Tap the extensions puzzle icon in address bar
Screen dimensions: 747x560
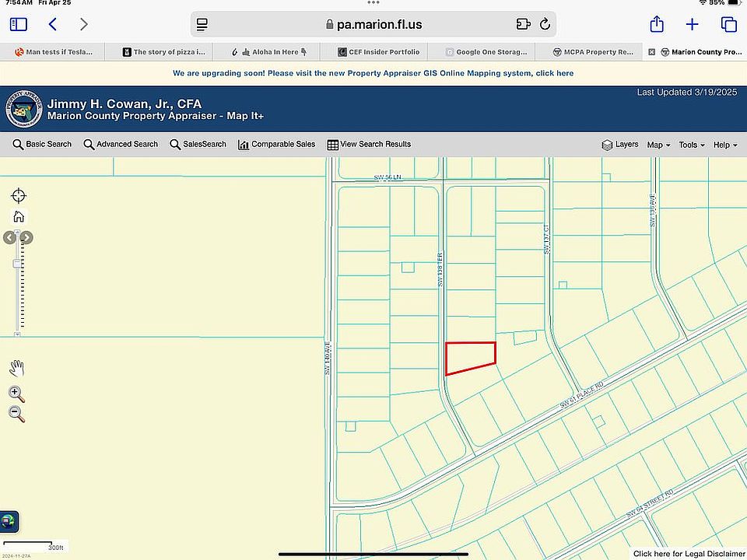523,24
